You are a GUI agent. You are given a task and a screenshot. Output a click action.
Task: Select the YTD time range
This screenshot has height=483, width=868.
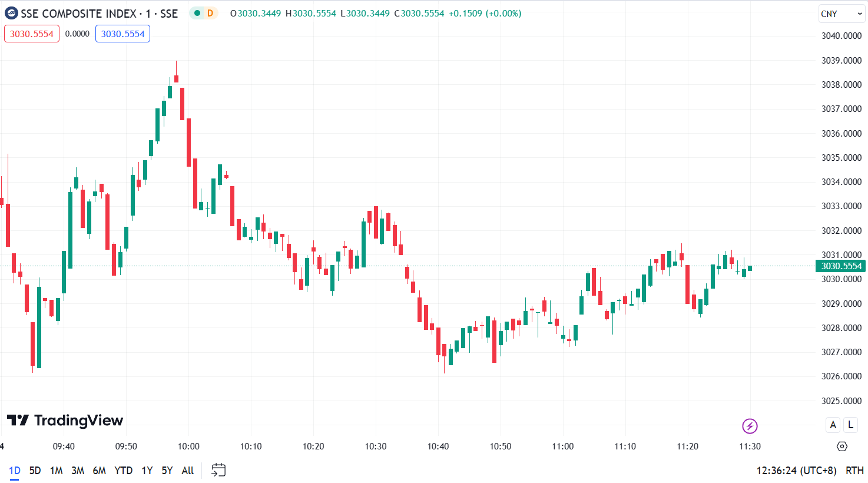[x=123, y=471]
